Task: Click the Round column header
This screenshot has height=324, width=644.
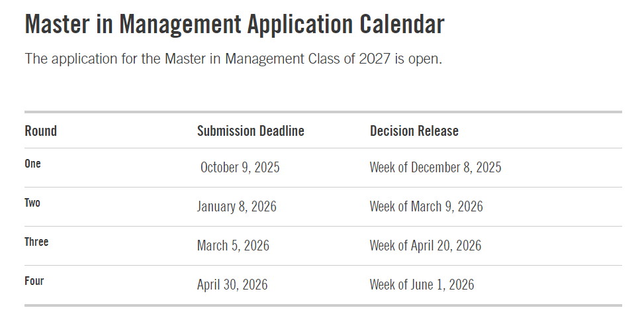Action: click(x=41, y=131)
